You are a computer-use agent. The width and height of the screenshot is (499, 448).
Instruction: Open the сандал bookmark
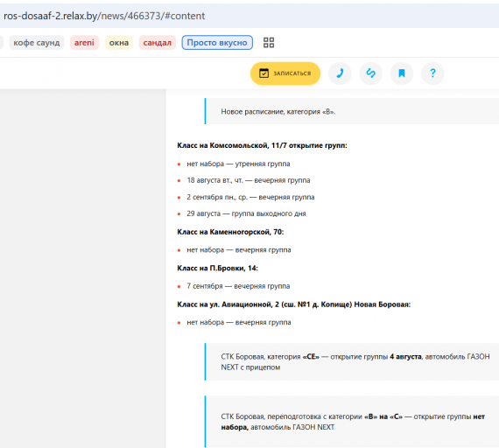coord(158,43)
